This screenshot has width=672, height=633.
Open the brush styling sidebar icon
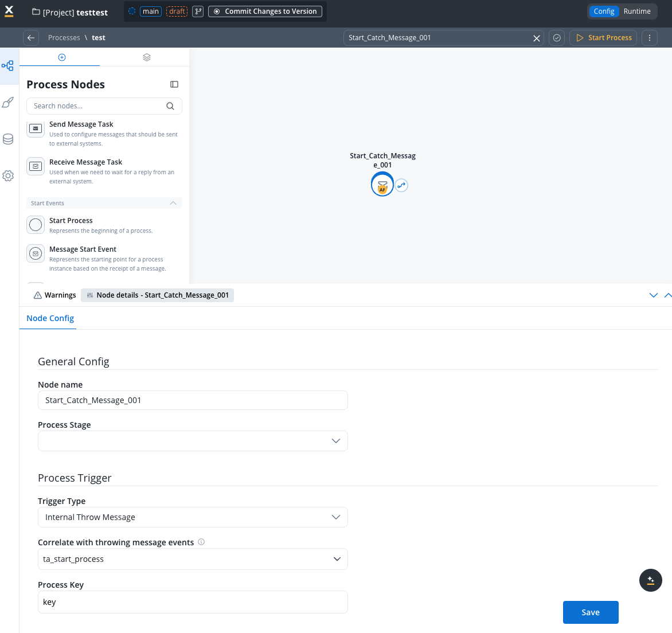click(8, 103)
